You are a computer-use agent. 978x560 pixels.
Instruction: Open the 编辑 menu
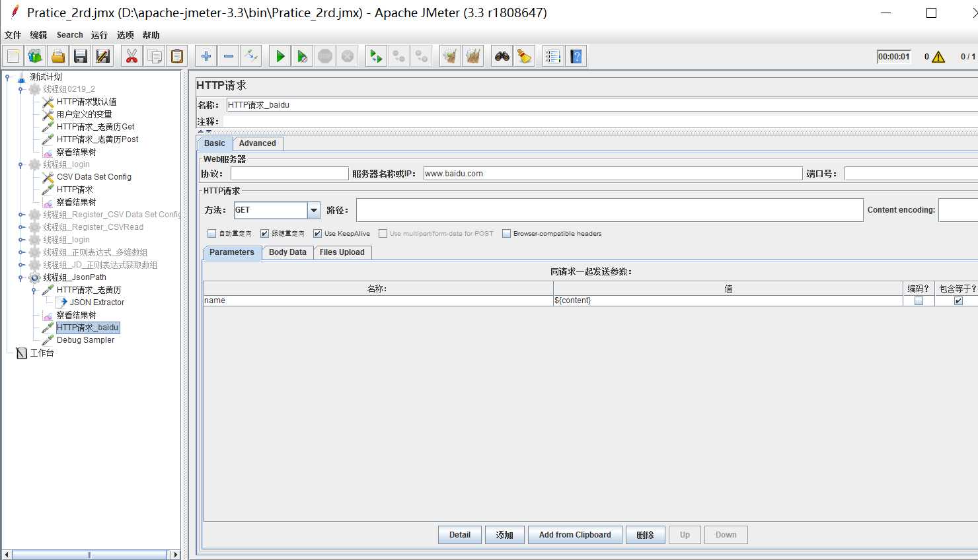point(38,35)
